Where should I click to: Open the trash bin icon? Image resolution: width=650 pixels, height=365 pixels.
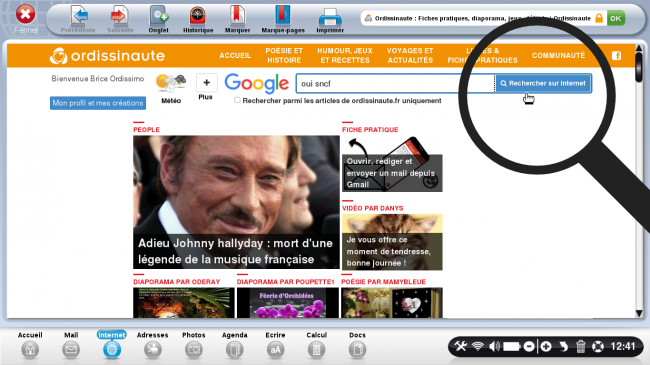click(580, 346)
